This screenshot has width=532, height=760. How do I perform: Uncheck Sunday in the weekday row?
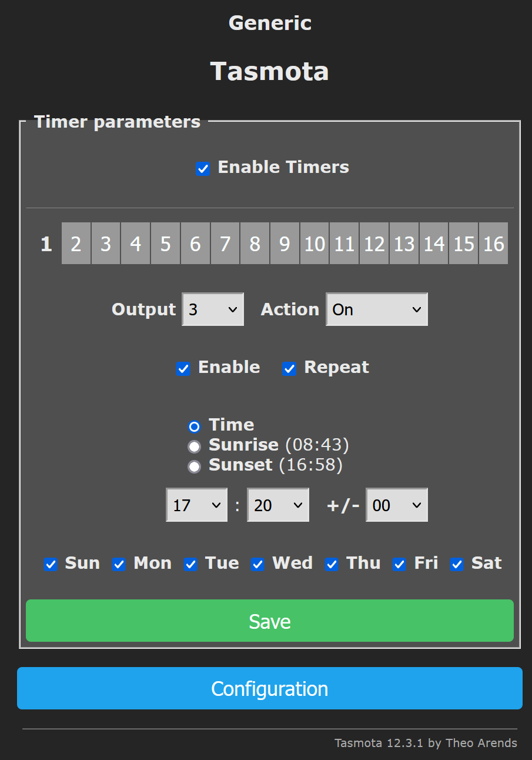point(51,565)
